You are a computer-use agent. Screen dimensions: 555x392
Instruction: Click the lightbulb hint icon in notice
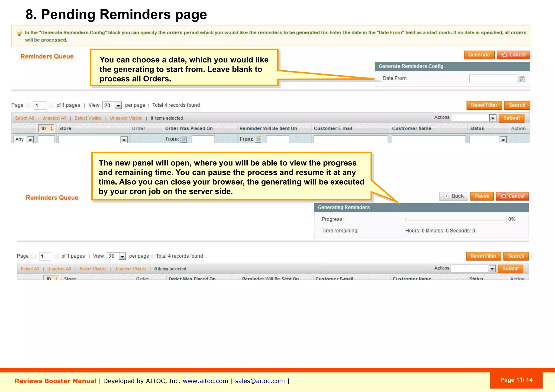[19, 33]
